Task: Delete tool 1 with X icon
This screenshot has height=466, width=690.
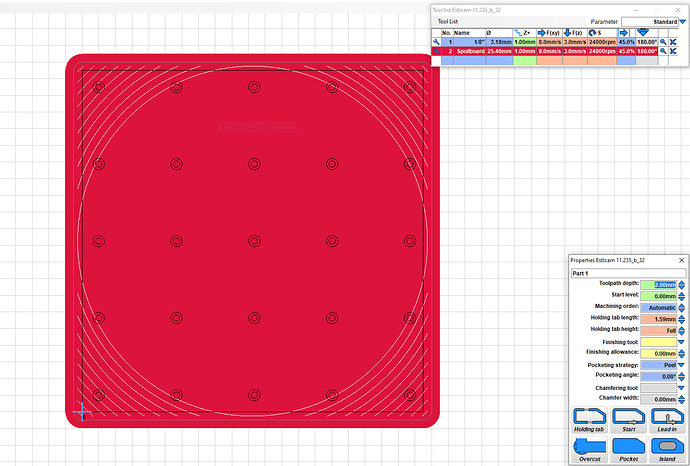Action: 673,42
